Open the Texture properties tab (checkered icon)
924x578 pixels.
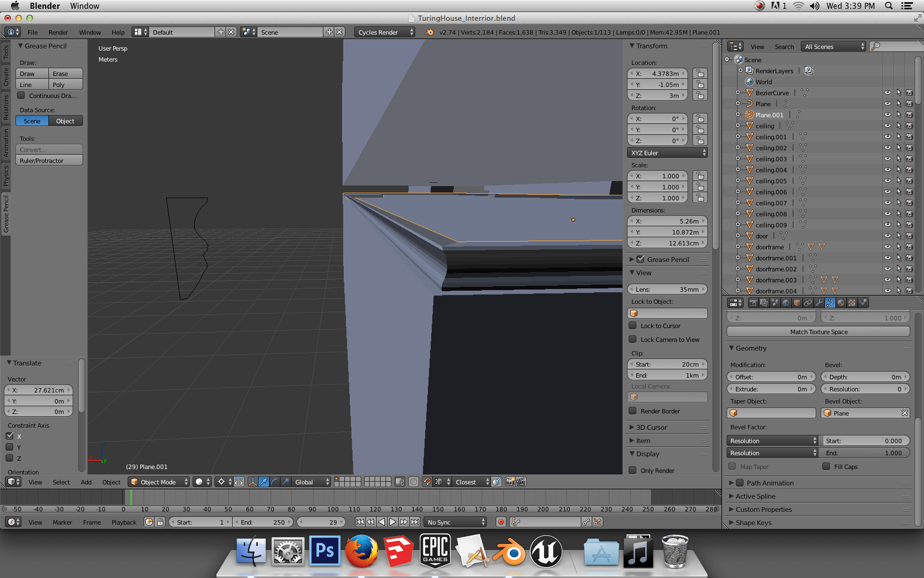852,303
